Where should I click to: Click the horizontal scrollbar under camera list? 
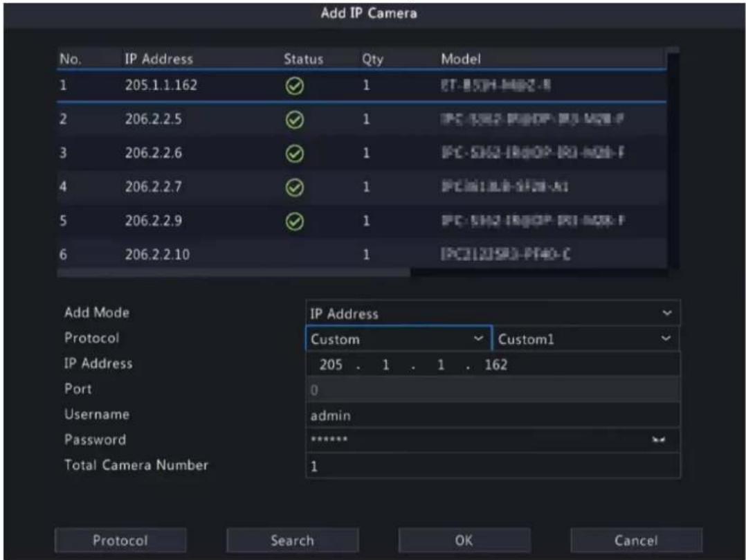coord(233,273)
